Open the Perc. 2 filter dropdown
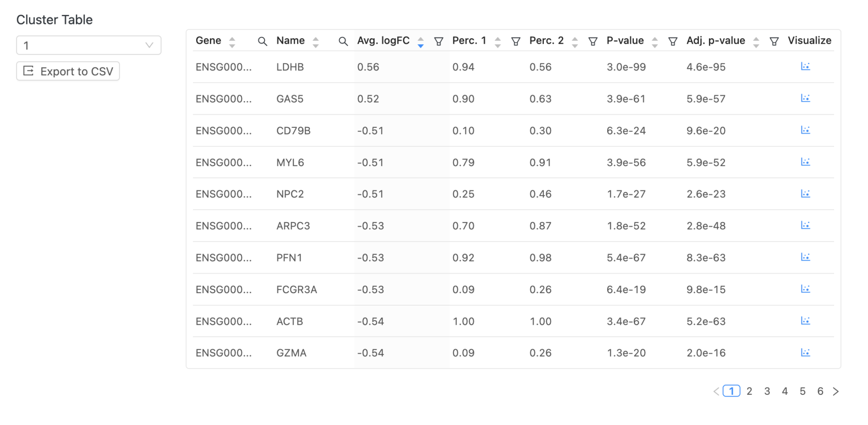Viewport: 868px width, 425px height. point(593,42)
